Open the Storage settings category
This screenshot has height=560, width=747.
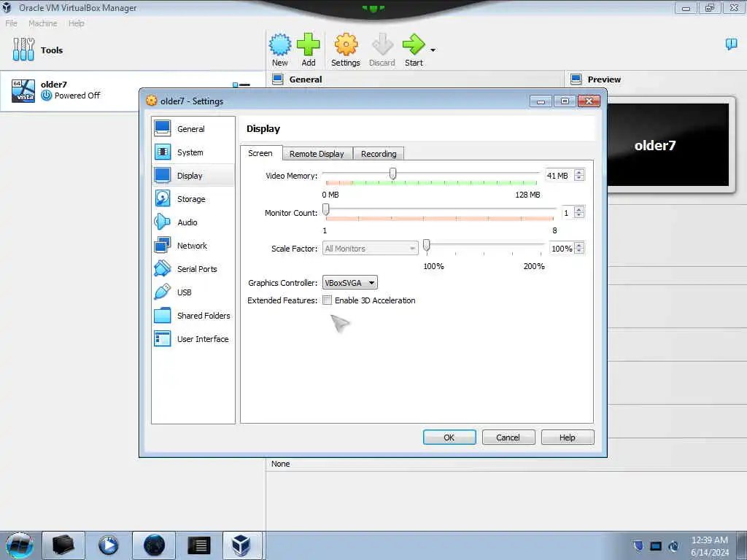click(193, 198)
